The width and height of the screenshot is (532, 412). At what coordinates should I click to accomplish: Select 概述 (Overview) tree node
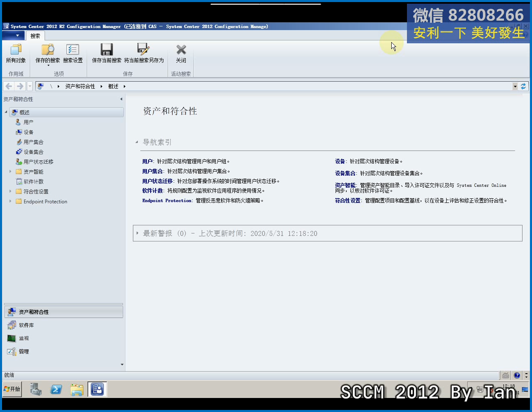[66, 112]
